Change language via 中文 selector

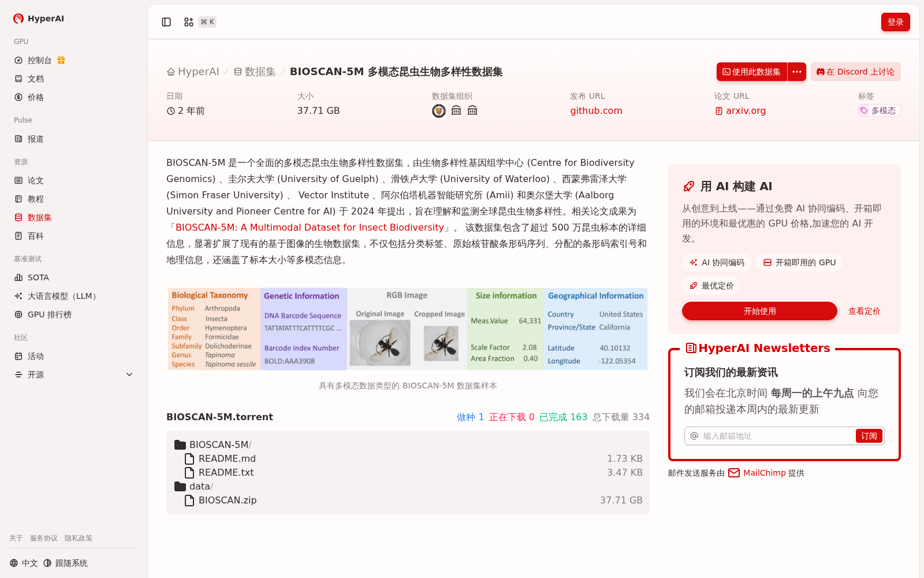coord(24,563)
